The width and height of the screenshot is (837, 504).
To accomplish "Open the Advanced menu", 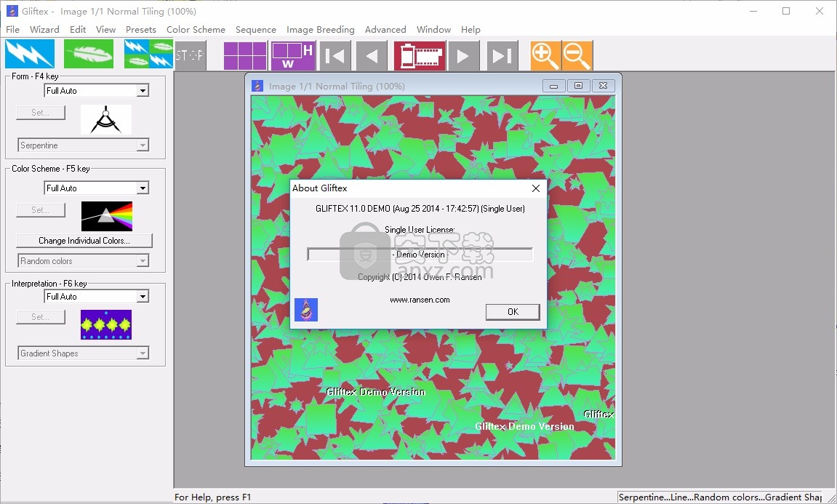I will pyautogui.click(x=385, y=29).
